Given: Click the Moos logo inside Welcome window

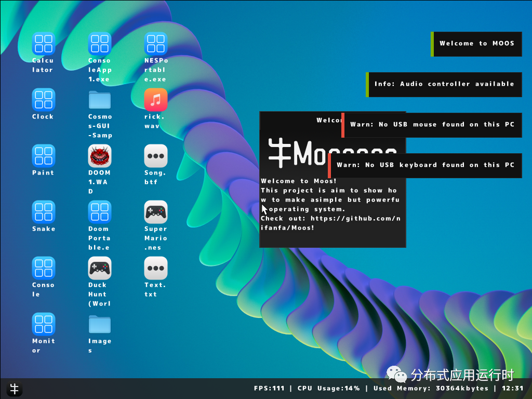Looking at the screenshot, I should [299, 153].
